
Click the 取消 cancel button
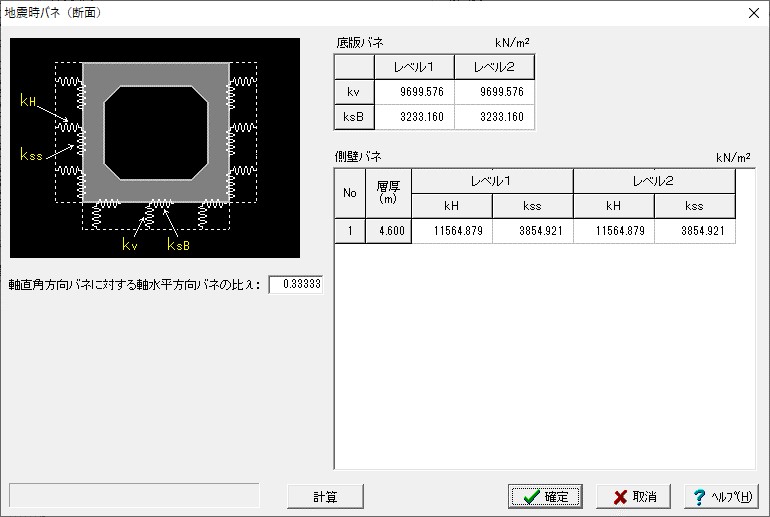coord(633,496)
